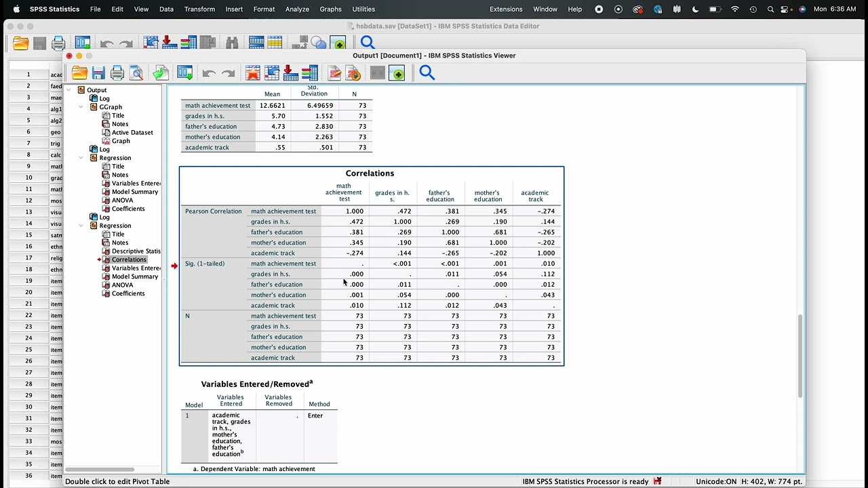The width and height of the screenshot is (868, 488).
Task: Undo the last action in Viewer
Action: tap(209, 73)
